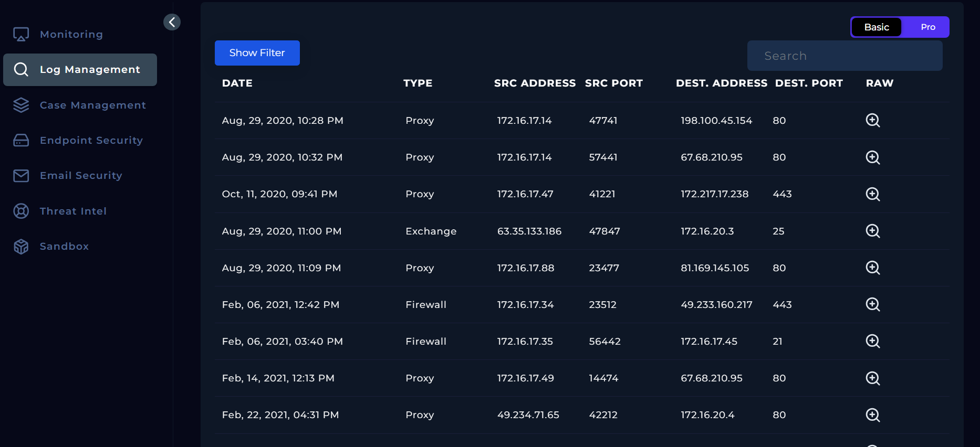
Task: Open raw log for port 56442 entry
Action: click(x=872, y=341)
